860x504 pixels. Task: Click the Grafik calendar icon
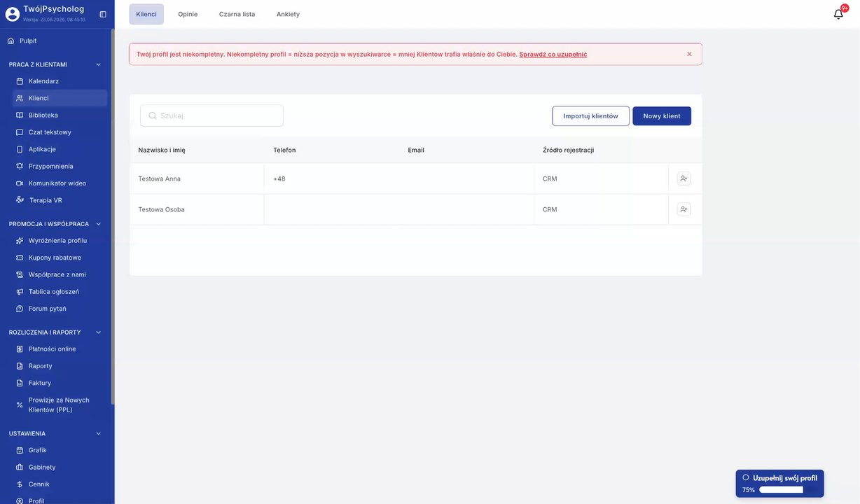[20, 450]
